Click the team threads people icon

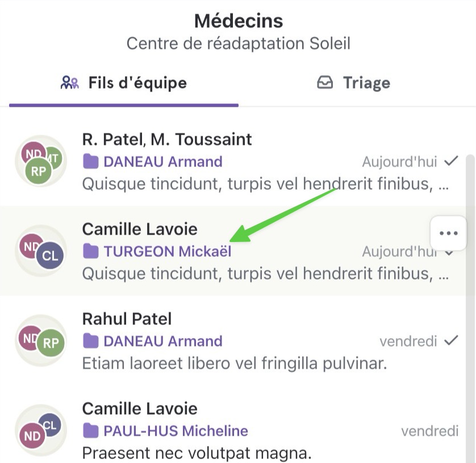(x=69, y=82)
